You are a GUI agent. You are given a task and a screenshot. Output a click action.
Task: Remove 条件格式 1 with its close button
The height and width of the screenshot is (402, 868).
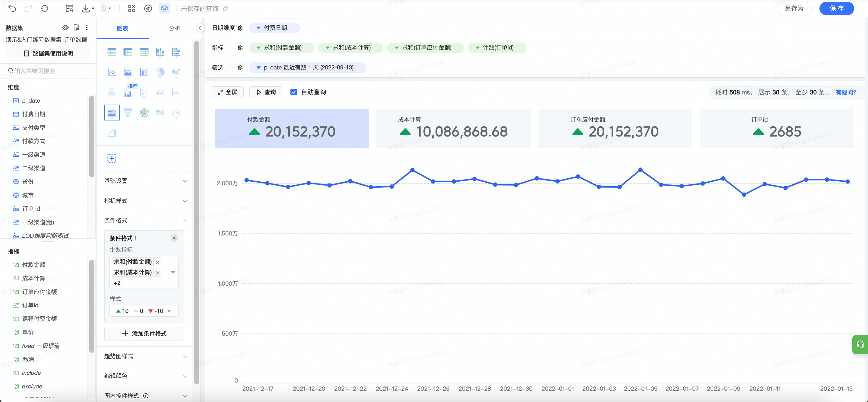pos(174,238)
